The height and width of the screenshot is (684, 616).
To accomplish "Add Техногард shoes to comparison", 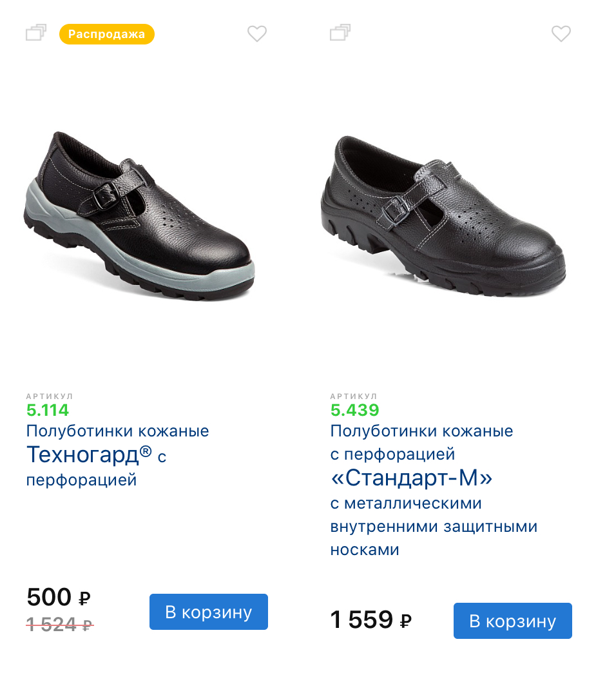I will click(x=36, y=33).
